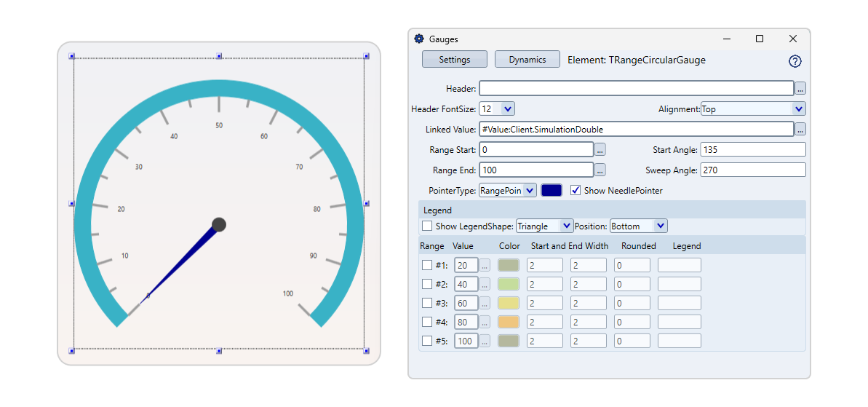Switch to the Dynamics tab

tap(527, 60)
